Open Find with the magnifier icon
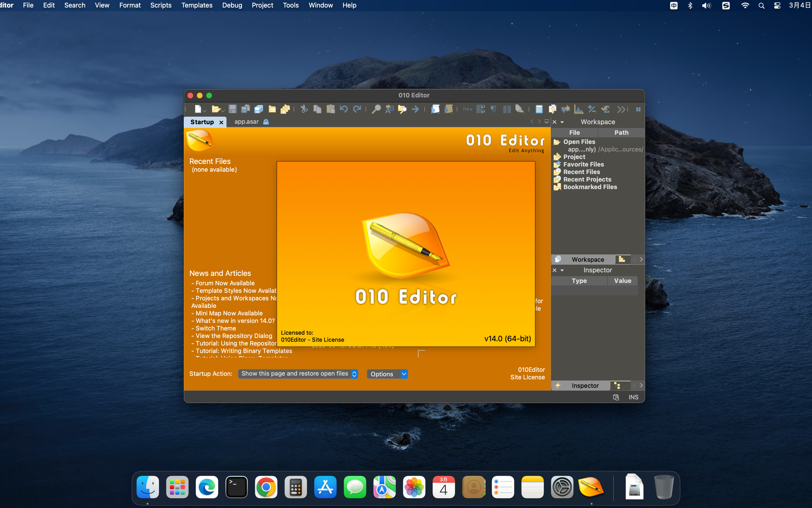 376,109
